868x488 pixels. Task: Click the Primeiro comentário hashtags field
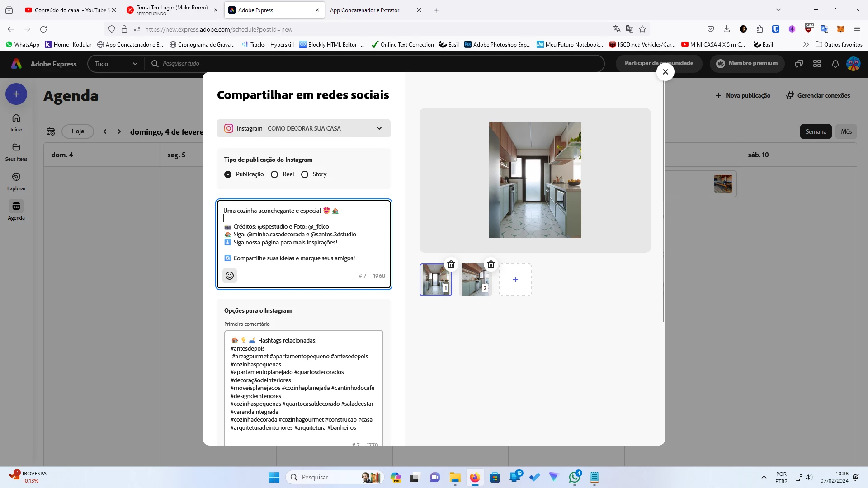[304, 388]
